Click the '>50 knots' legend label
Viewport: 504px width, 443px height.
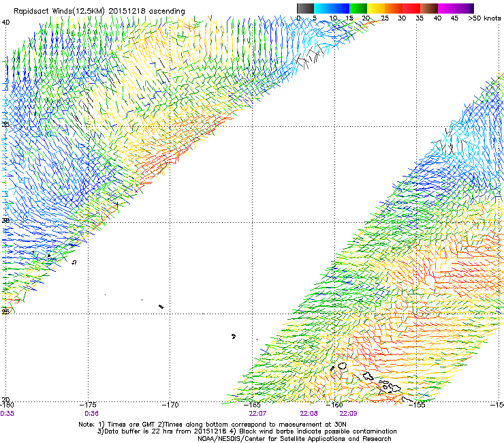point(484,18)
